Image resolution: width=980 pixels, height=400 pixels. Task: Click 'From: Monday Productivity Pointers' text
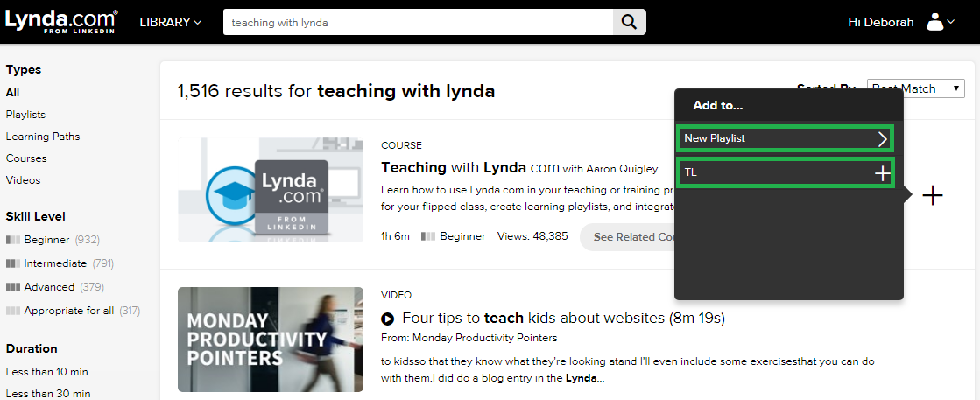(469, 338)
